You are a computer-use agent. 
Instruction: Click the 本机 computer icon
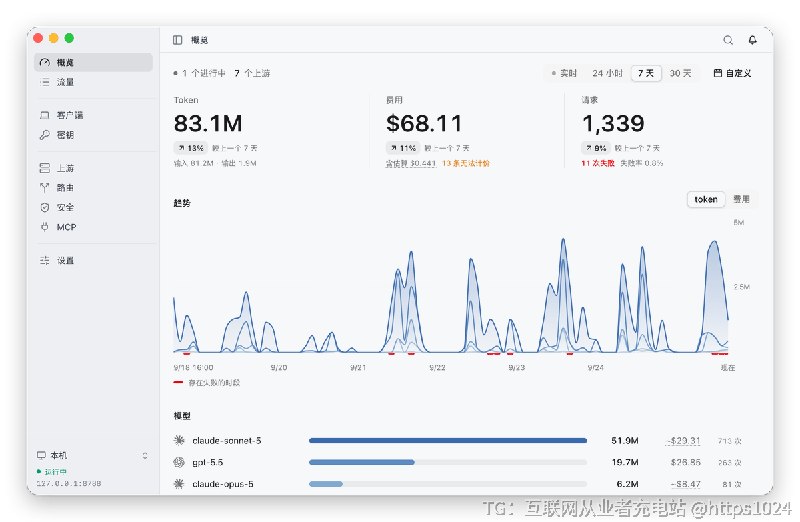click(x=41, y=455)
